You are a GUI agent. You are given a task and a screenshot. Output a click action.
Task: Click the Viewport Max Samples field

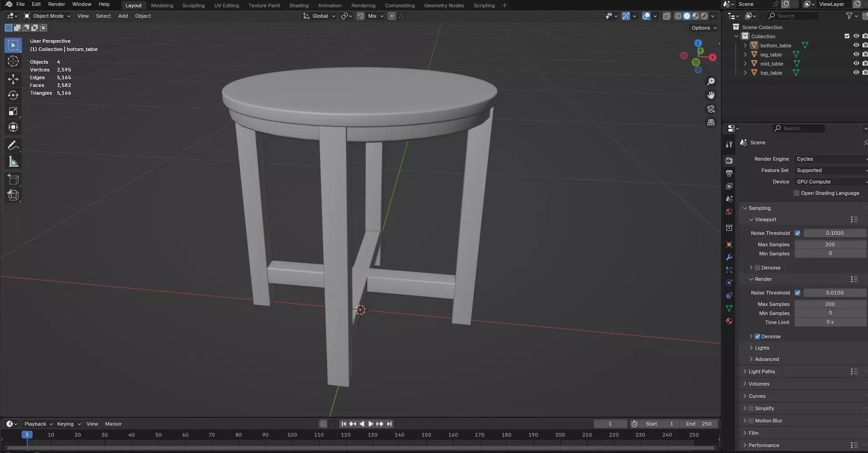[x=830, y=244]
